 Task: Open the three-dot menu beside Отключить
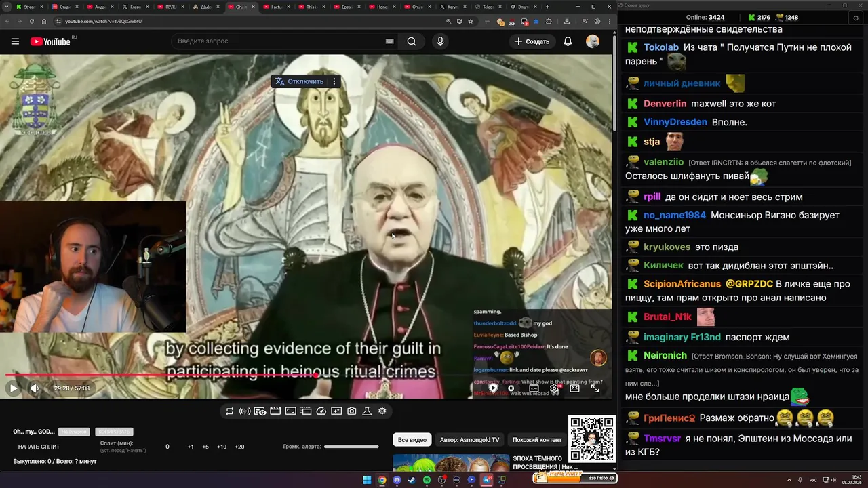(334, 81)
